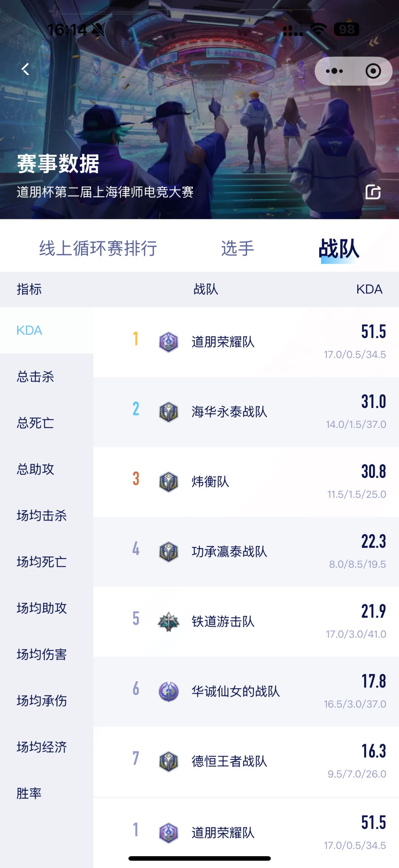Tap the mini-program capsule target icon
This screenshot has width=399, height=868.
374,70
